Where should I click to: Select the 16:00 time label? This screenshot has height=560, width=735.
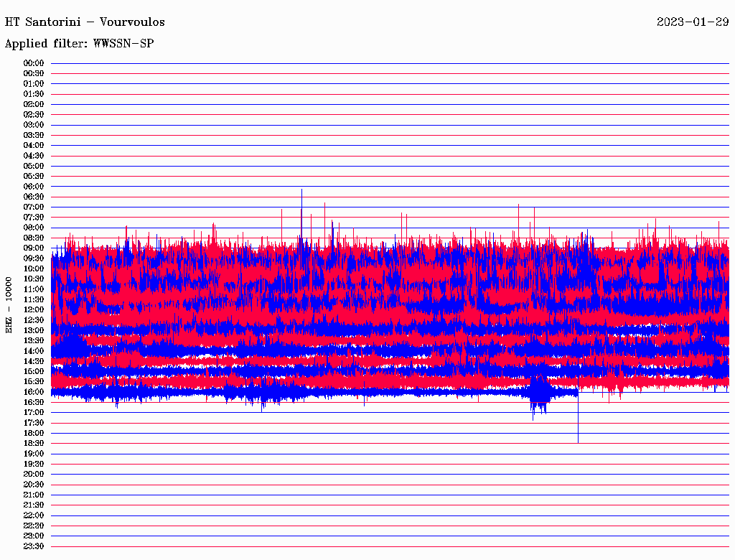[x=34, y=392]
